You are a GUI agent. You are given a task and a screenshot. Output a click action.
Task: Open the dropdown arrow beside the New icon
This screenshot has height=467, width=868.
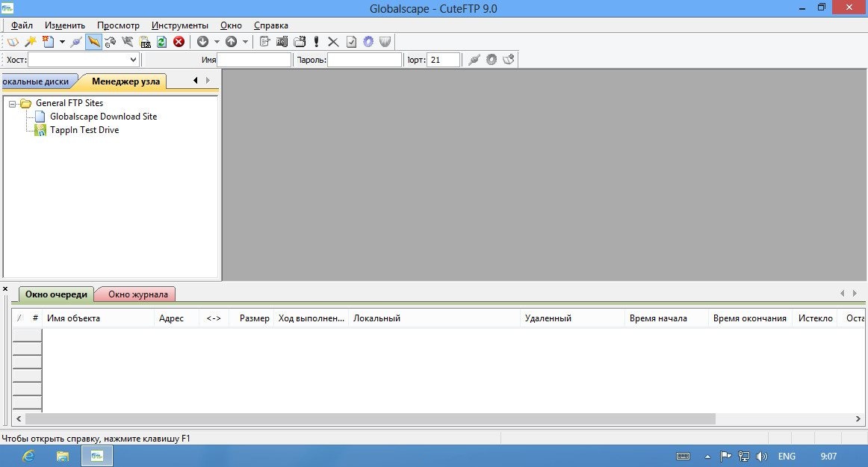tap(62, 42)
